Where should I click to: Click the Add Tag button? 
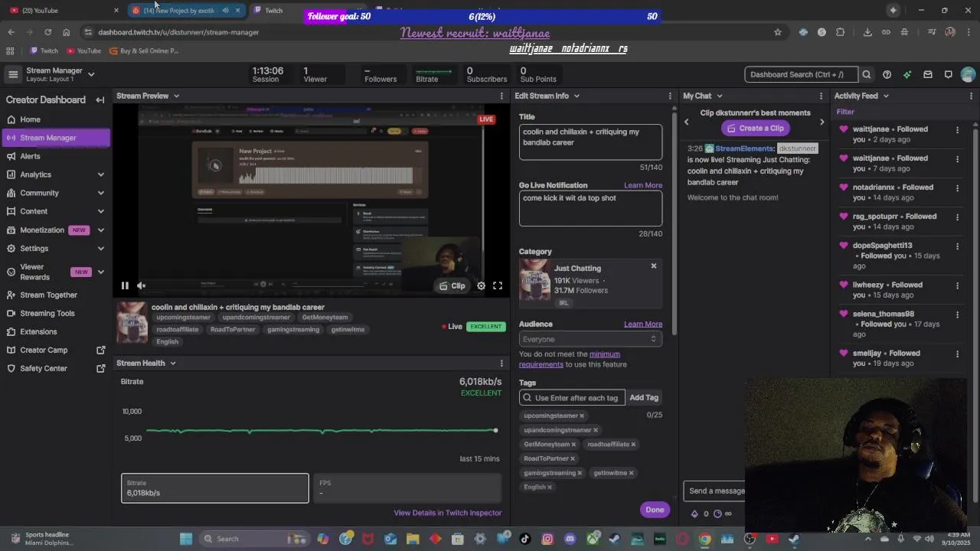pos(644,398)
